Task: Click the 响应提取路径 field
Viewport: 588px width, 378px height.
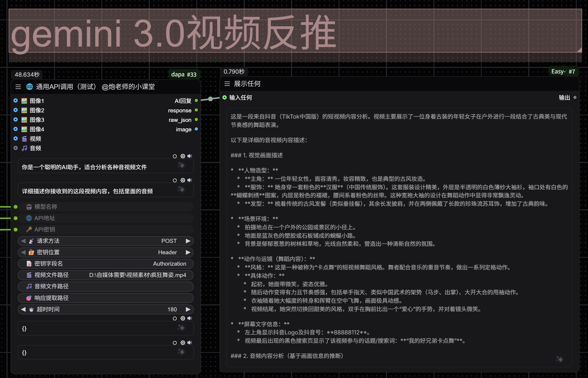Action: [x=106, y=298]
